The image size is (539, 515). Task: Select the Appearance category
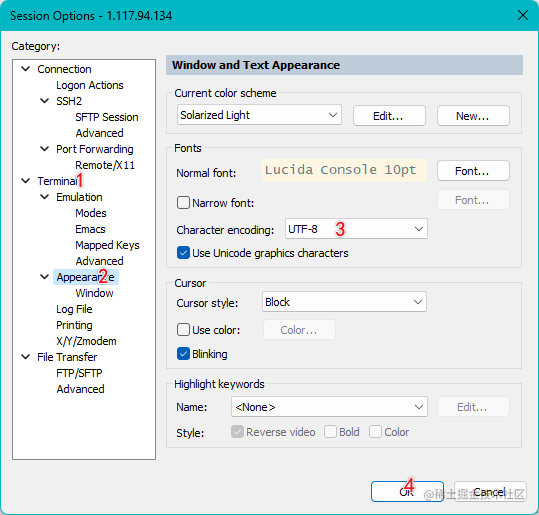86,277
